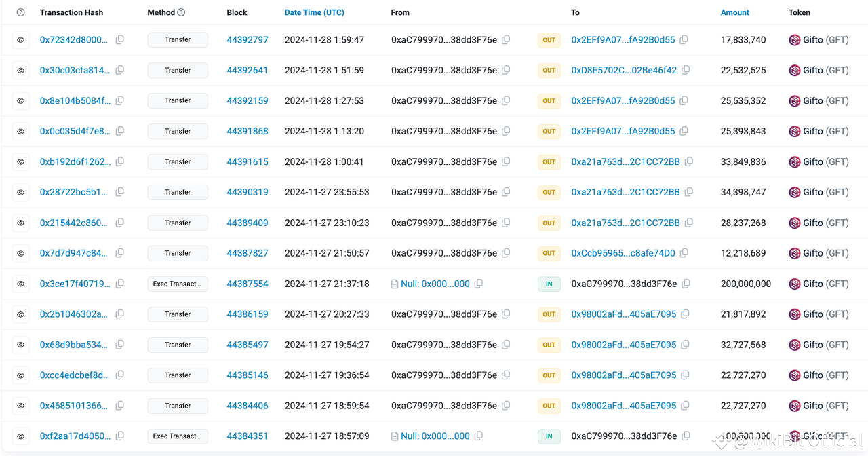Select date 2024-11-28 1:59:47

click(324, 40)
